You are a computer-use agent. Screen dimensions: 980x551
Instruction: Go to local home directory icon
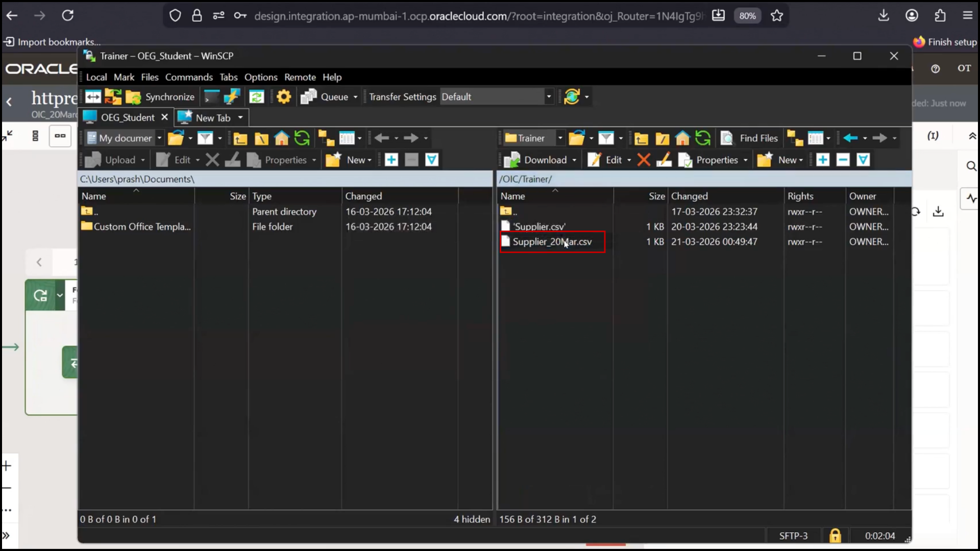[x=282, y=138]
